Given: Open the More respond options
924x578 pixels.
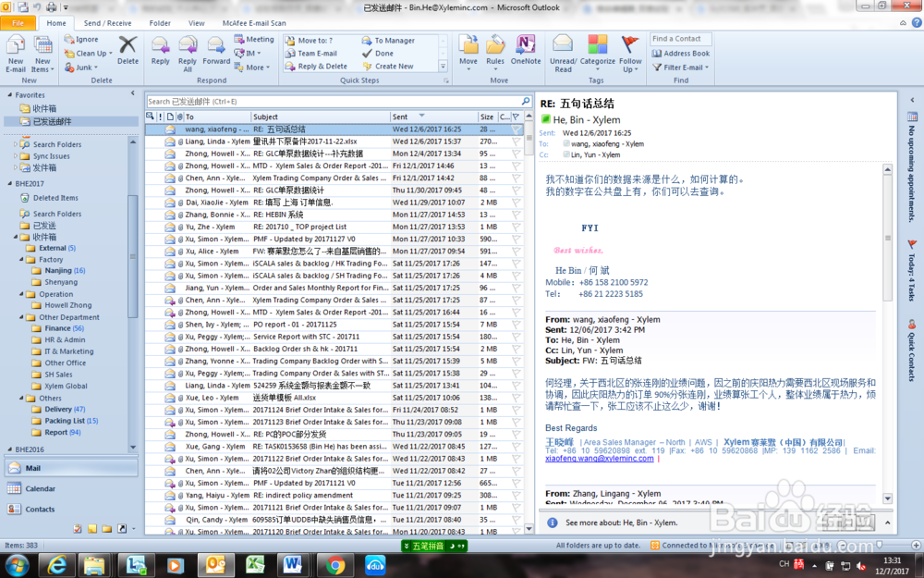Looking at the screenshot, I should point(252,68).
